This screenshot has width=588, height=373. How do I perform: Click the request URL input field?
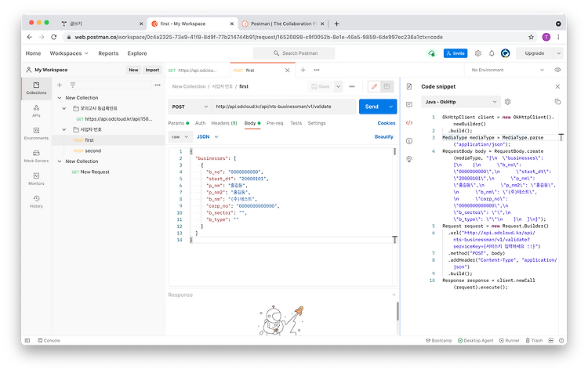pos(284,107)
